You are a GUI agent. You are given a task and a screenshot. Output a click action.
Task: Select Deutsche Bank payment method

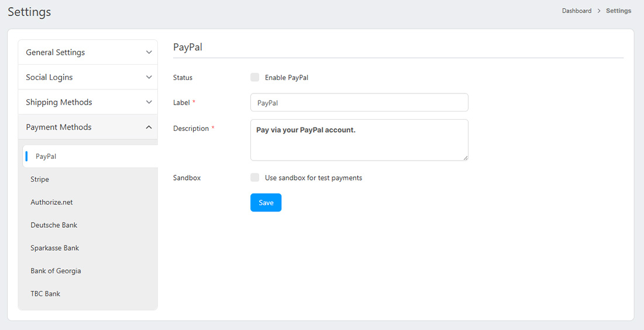tap(54, 225)
